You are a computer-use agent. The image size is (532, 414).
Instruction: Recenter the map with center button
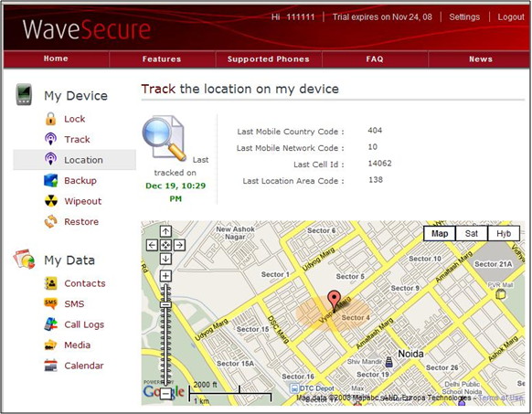[x=165, y=245]
